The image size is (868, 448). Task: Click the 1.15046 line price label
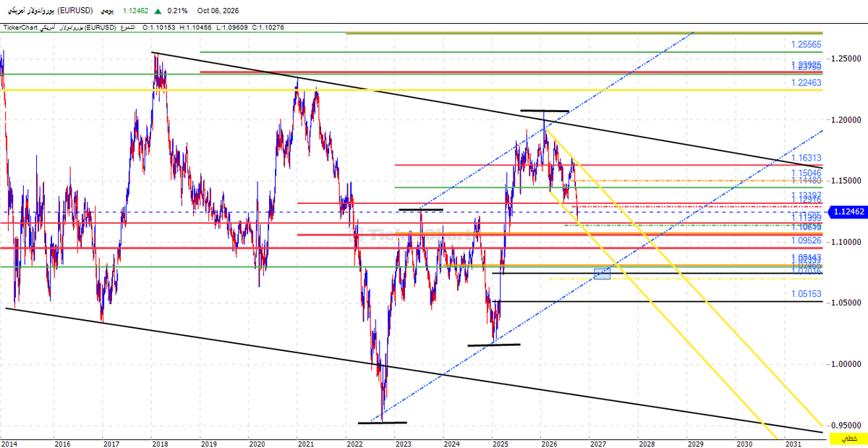(806, 174)
